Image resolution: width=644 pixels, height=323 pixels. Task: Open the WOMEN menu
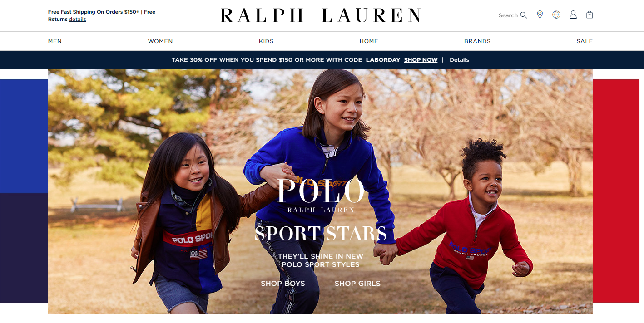point(160,41)
